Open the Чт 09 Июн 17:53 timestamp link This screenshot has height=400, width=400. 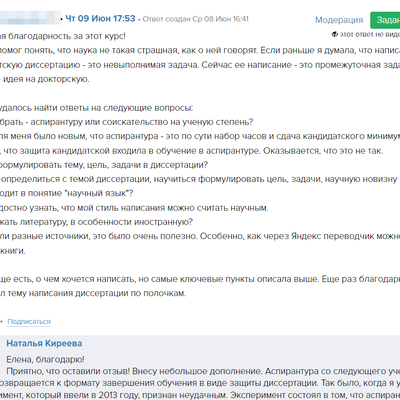click(x=100, y=18)
